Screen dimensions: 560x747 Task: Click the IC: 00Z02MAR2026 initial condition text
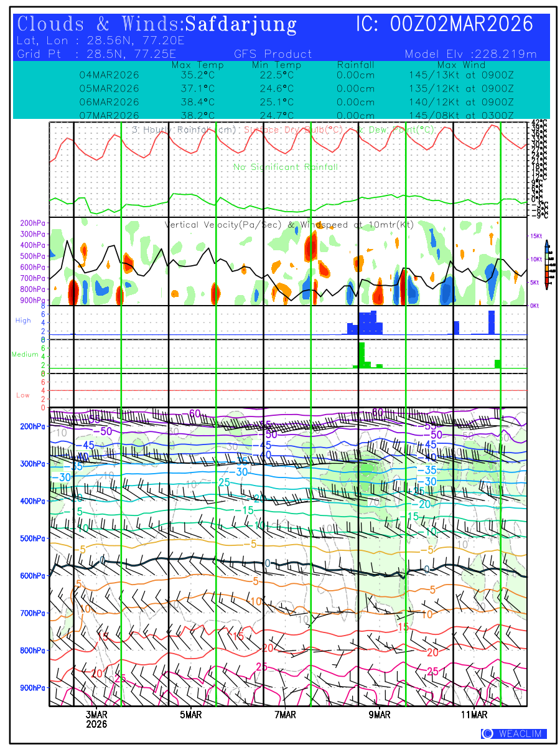tap(444, 24)
